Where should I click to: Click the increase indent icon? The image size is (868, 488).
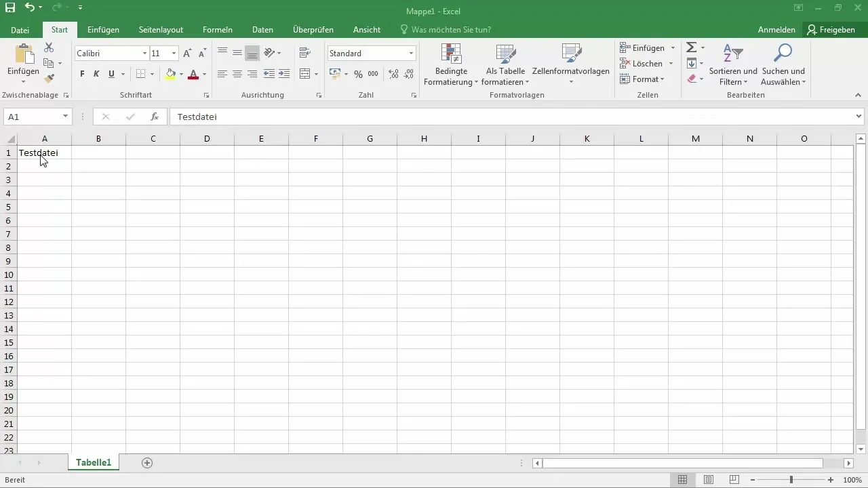coord(284,74)
